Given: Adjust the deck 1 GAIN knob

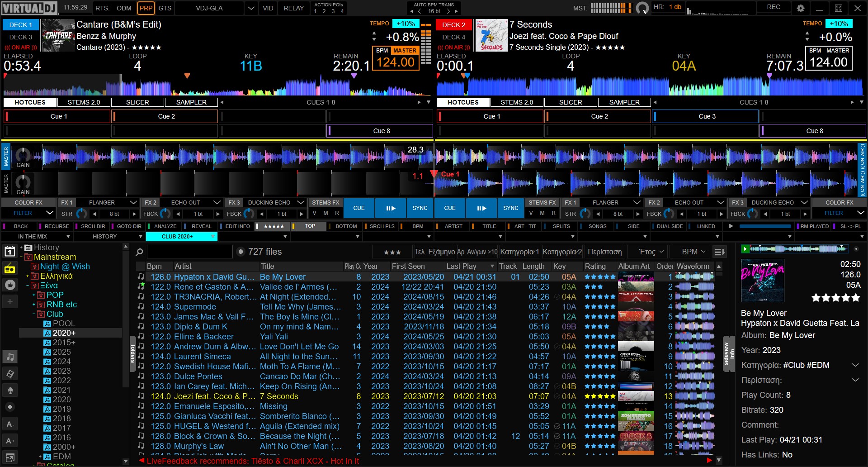Looking at the screenshot, I should pos(23,155).
